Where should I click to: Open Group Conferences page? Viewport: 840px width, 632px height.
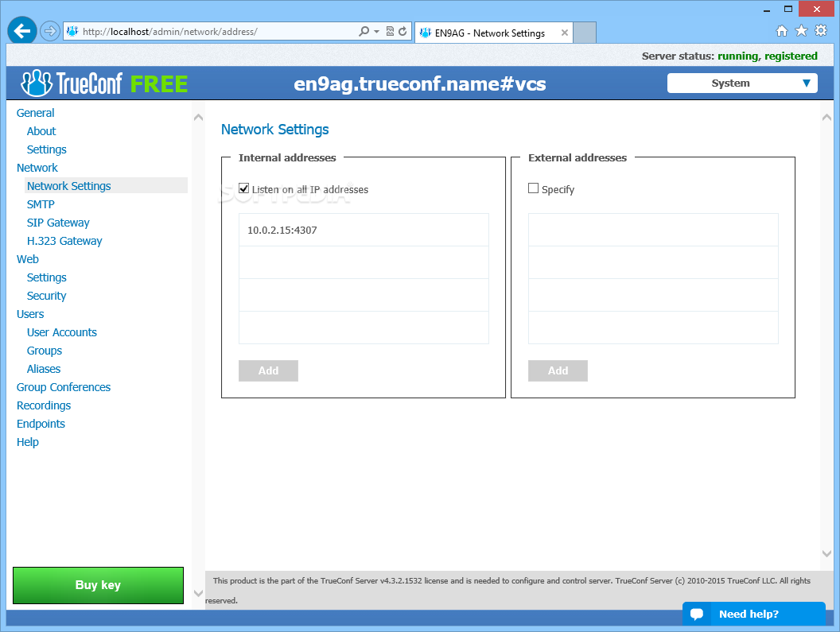click(63, 387)
